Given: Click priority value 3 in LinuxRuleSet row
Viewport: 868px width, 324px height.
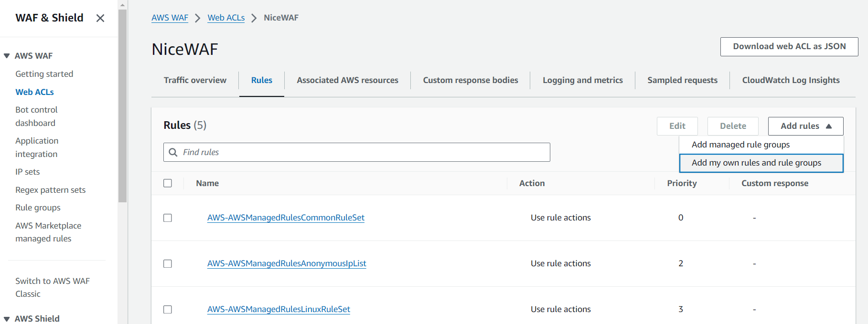Looking at the screenshot, I should [x=681, y=309].
